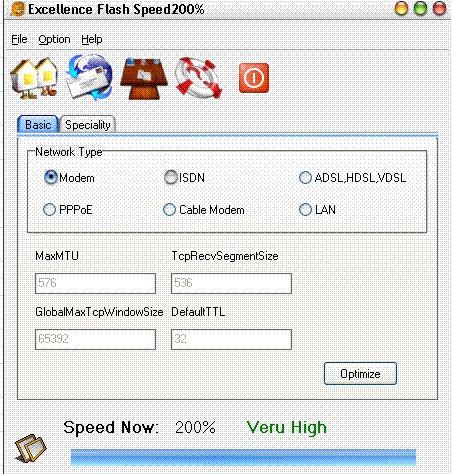The height and width of the screenshot is (474, 452).
Task: Switch to the Speciality tab
Action: [x=88, y=125]
